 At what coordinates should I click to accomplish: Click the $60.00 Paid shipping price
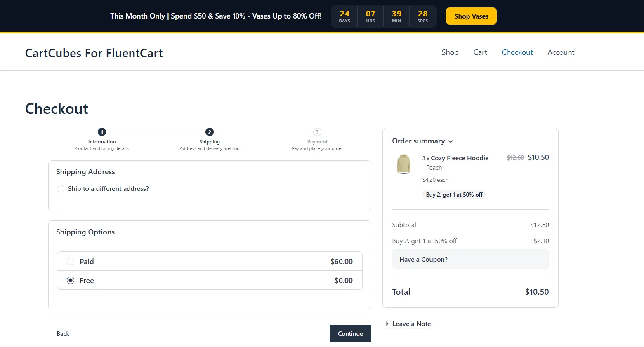pyautogui.click(x=342, y=261)
